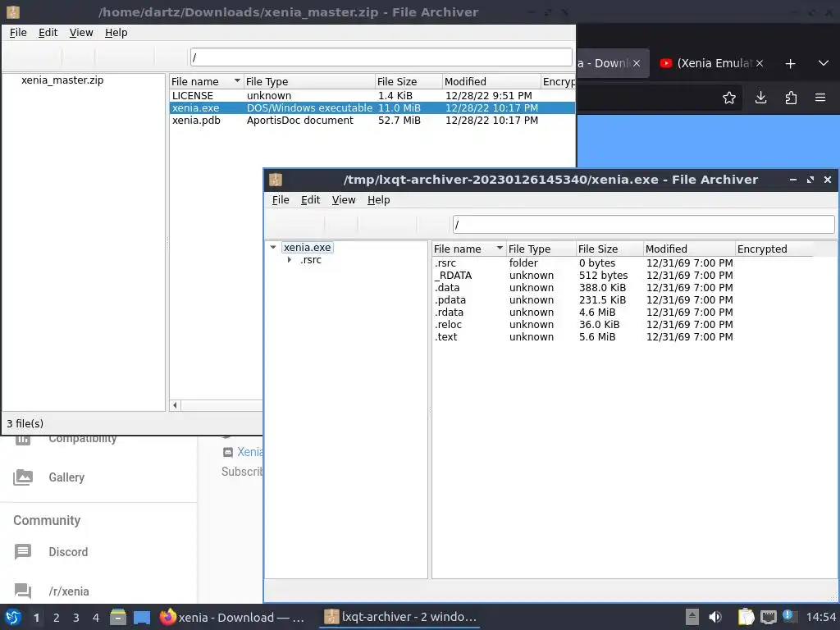Launch the file manager from the panel
The image size is (840, 630).
click(x=118, y=618)
